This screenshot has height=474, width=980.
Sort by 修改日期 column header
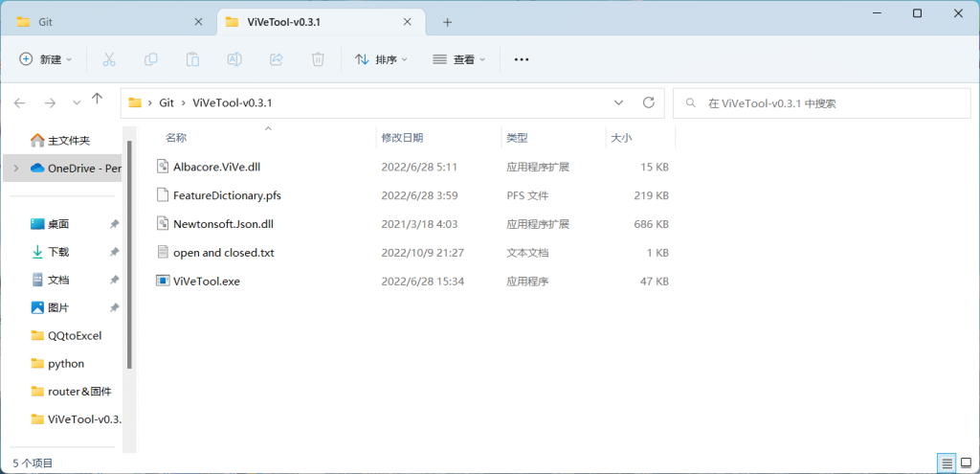tap(402, 138)
